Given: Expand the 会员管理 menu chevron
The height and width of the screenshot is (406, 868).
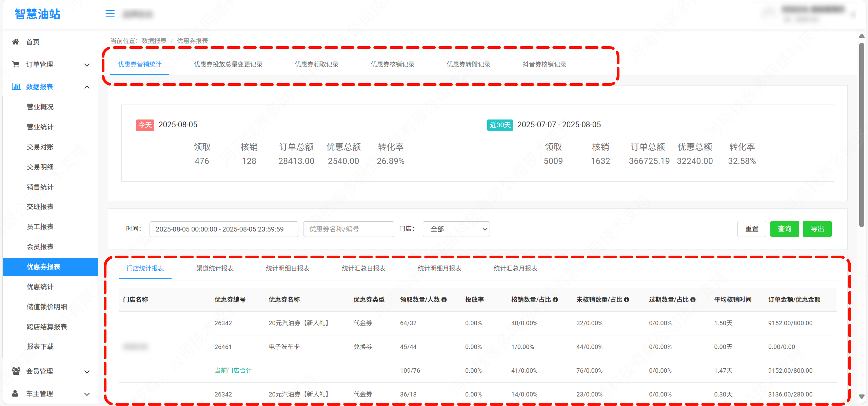Looking at the screenshot, I should click(x=87, y=371).
